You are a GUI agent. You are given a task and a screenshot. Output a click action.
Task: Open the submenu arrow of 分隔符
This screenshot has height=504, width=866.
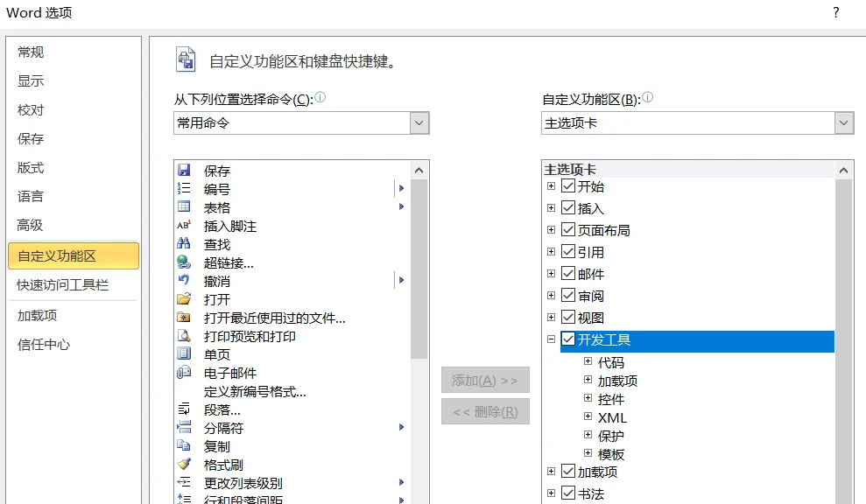402,427
